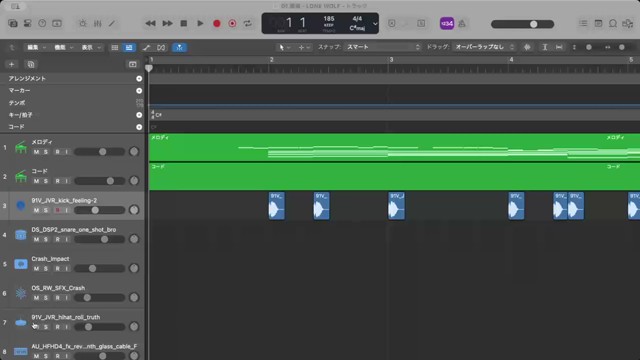Select the highlighted tracks view icon
Image resolution: width=640 pixels, height=360 pixels.
129,48
